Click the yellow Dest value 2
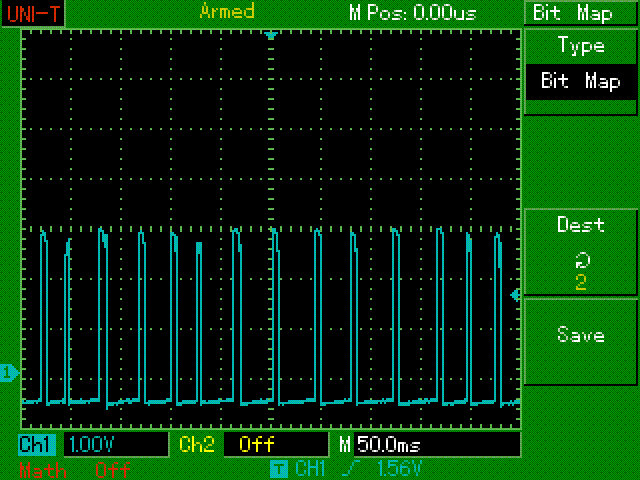 coord(581,282)
